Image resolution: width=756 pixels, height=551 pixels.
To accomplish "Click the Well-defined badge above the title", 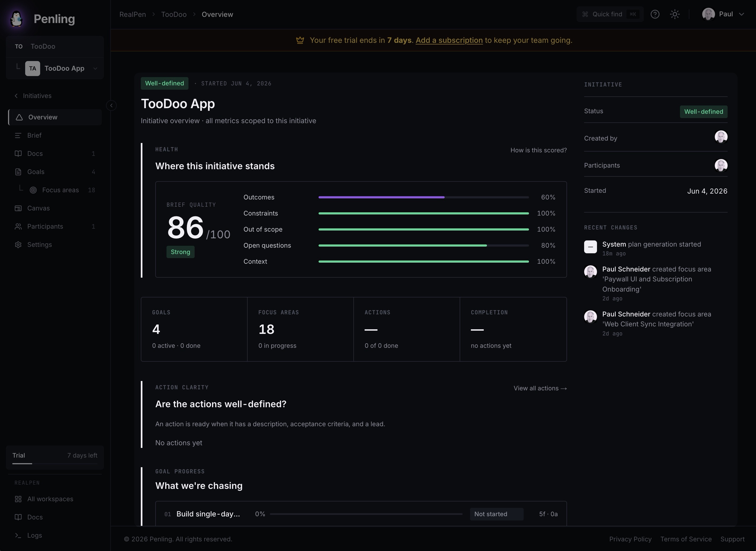I will [x=164, y=83].
